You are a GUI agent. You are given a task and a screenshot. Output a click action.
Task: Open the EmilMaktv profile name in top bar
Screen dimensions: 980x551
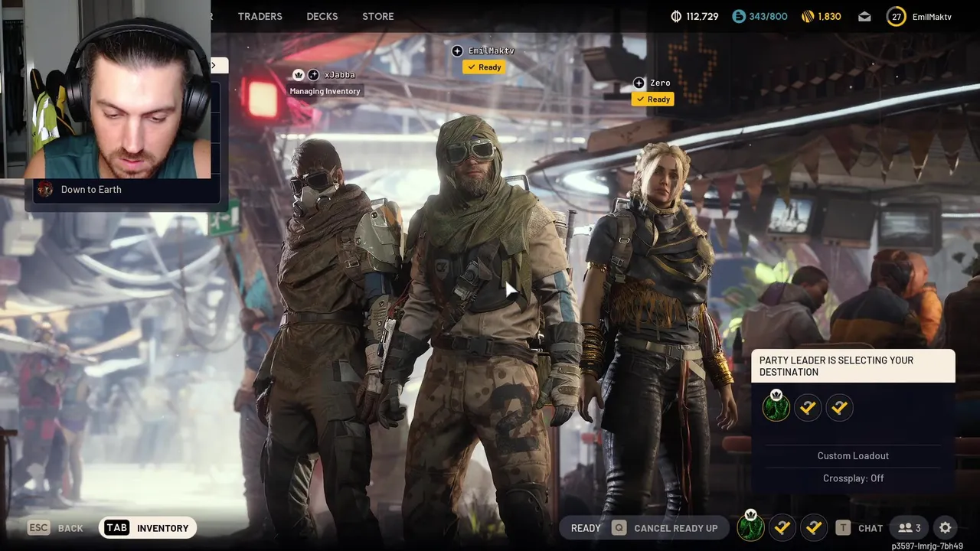[x=932, y=17]
